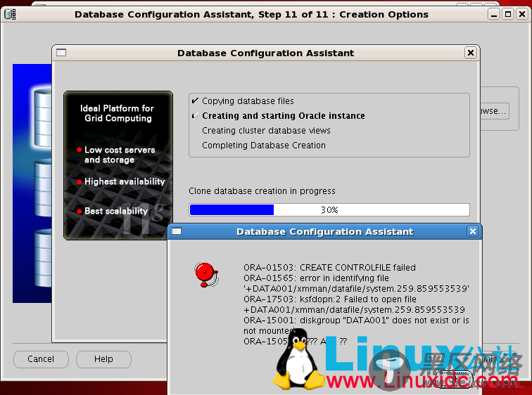
Task: Click 'Best scalability' bullet text
Action: coord(116,211)
